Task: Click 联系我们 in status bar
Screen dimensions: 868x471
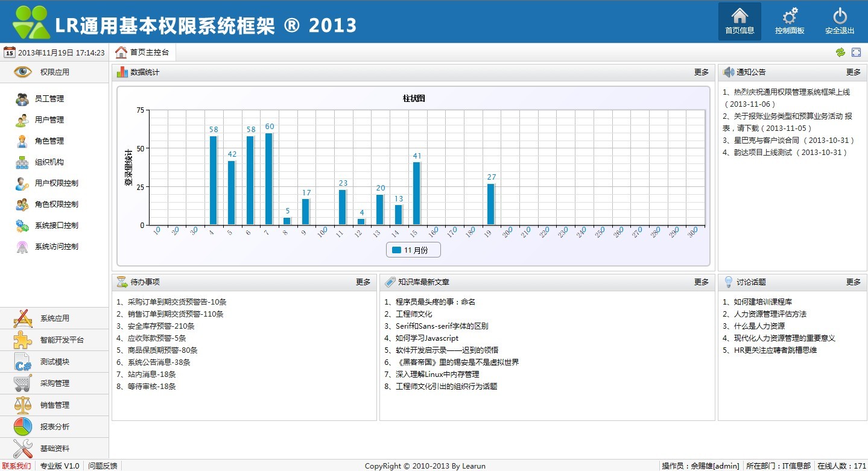Action: [x=17, y=466]
